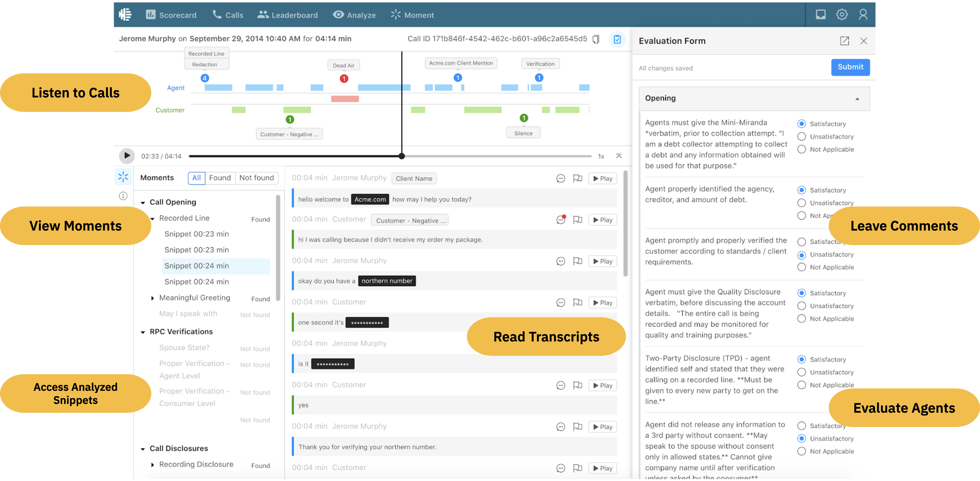Mark agency identification item as Unsatisfactory
Image resolution: width=980 pixels, height=481 pixels.
click(801, 203)
